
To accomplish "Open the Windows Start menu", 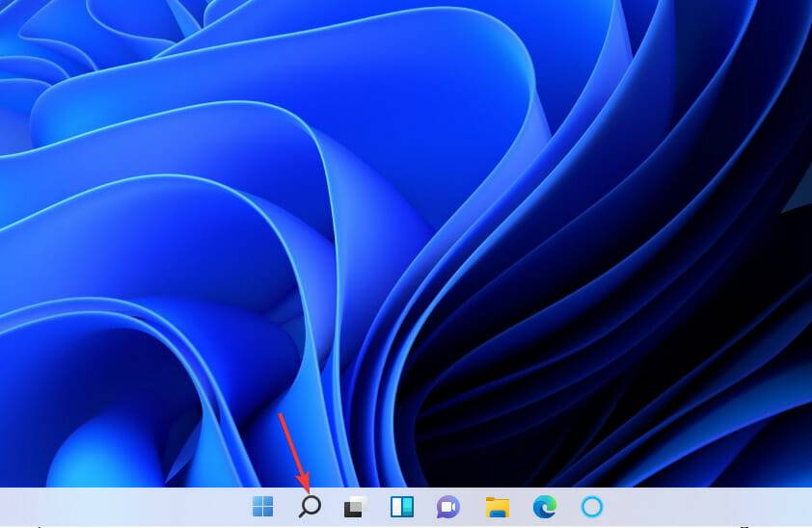I will [x=262, y=507].
